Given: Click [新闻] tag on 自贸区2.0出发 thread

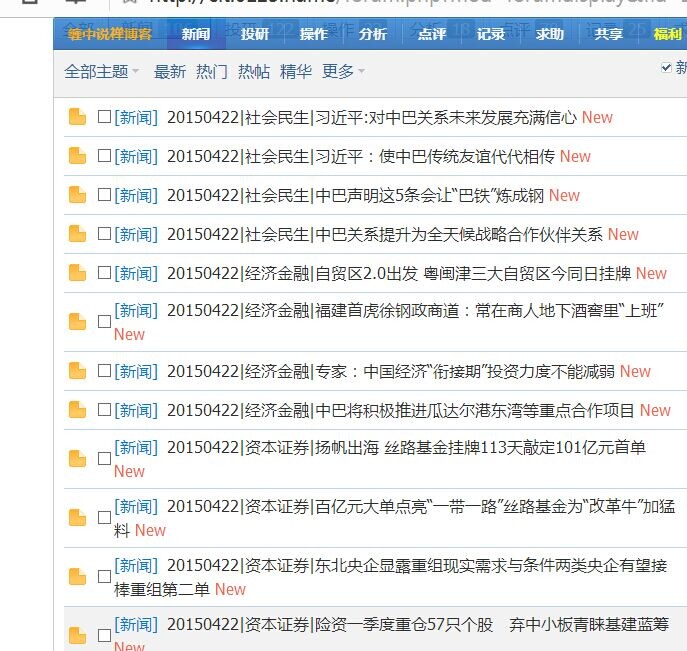Looking at the screenshot, I should (x=136, y=274).
